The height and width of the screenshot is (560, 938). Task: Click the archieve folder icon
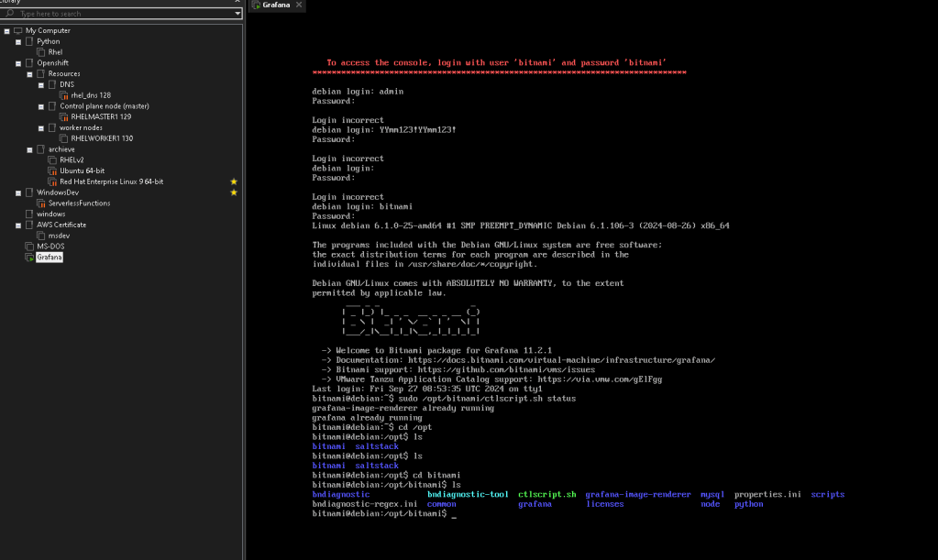point(40,149)
